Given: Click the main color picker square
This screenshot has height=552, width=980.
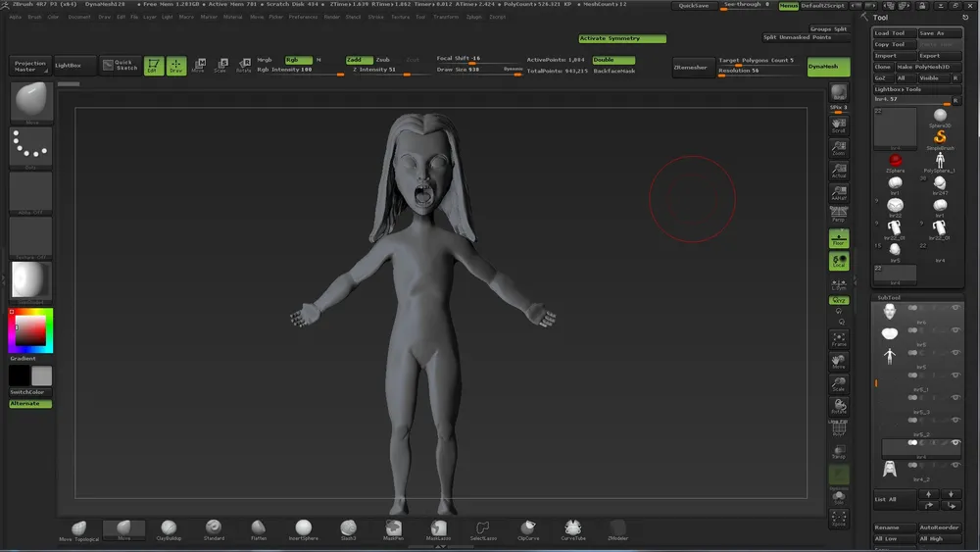Looking at the screenshot, I should point(31,331).
